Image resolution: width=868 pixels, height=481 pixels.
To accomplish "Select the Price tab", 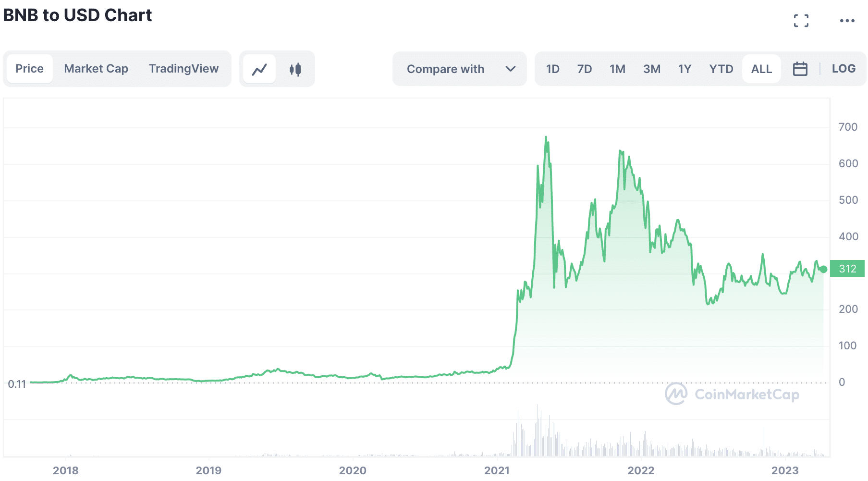I will coord(30,69).
